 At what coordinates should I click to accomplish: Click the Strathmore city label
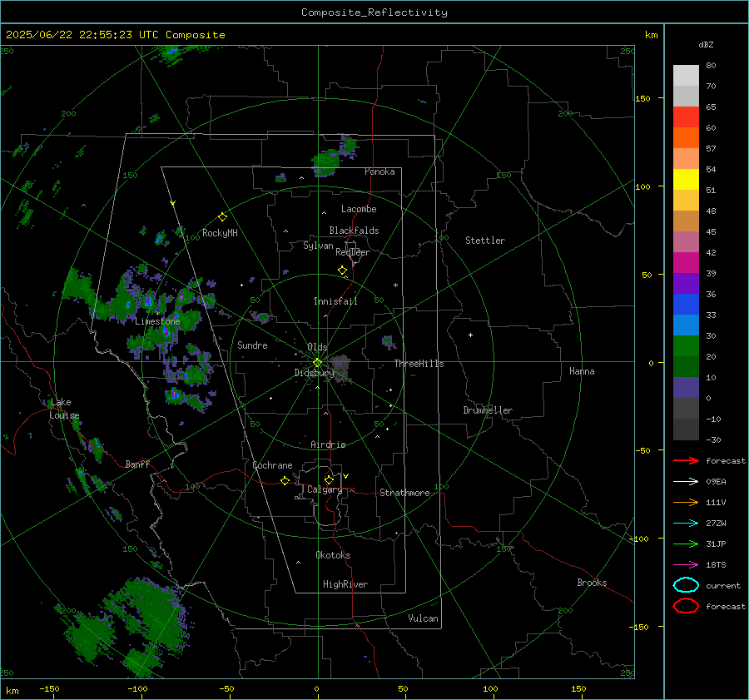click(404, 493)
